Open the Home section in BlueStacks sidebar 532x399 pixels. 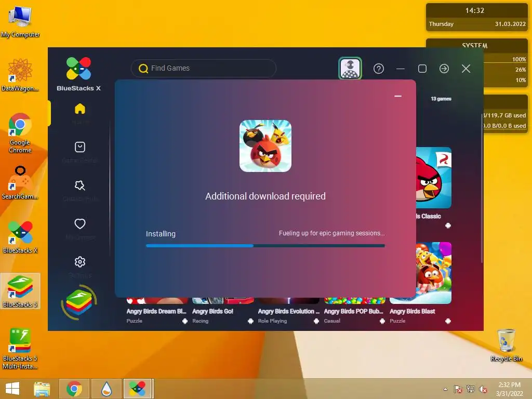tap(79, 109)
